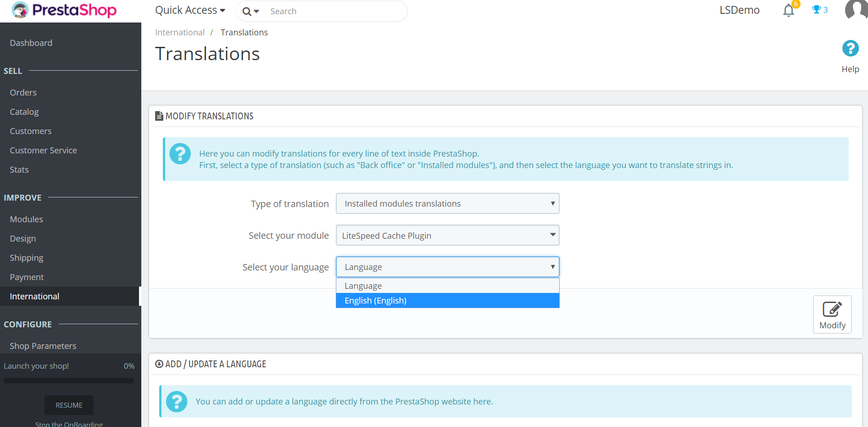The width and height of the screenshot is (868, 427).
Task: Click the IMPROVE section header
Action: tap(22, 197)
